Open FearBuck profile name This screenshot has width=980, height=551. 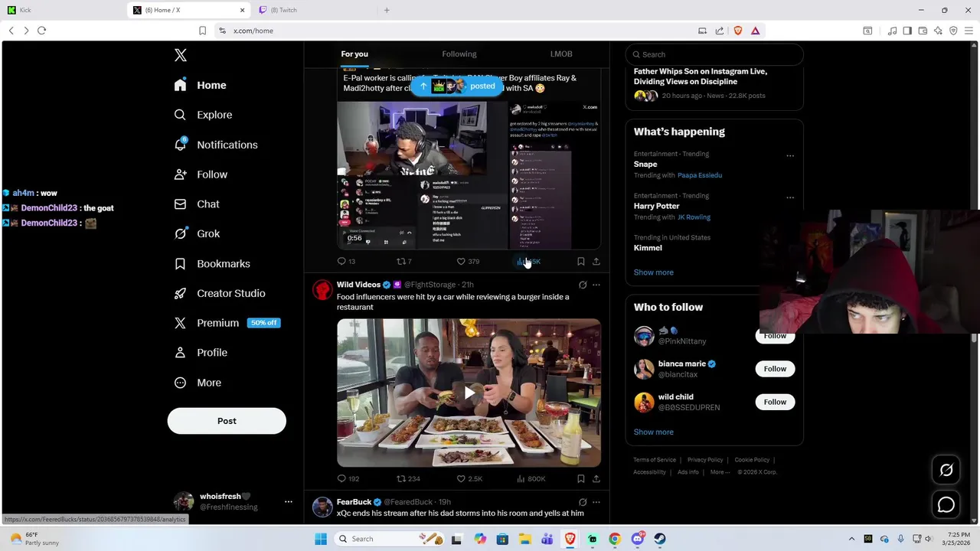click(x=354, y=502)
